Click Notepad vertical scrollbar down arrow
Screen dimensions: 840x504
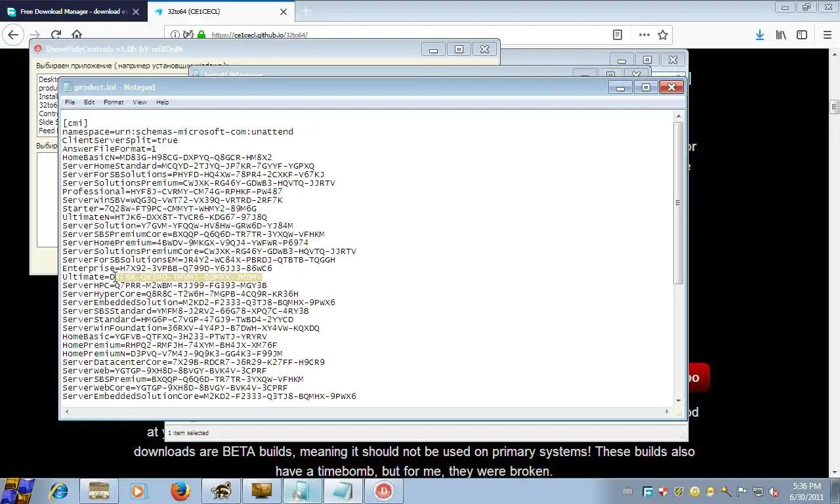[x=678, y=400]
